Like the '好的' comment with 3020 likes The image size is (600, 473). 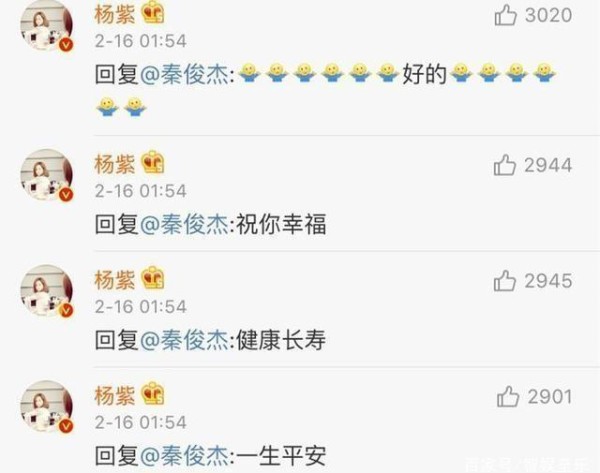point(505,15)
